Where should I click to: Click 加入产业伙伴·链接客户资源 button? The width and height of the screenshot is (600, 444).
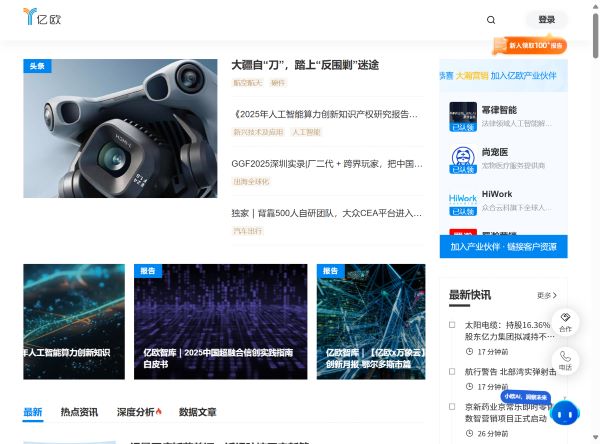[504, 246]
